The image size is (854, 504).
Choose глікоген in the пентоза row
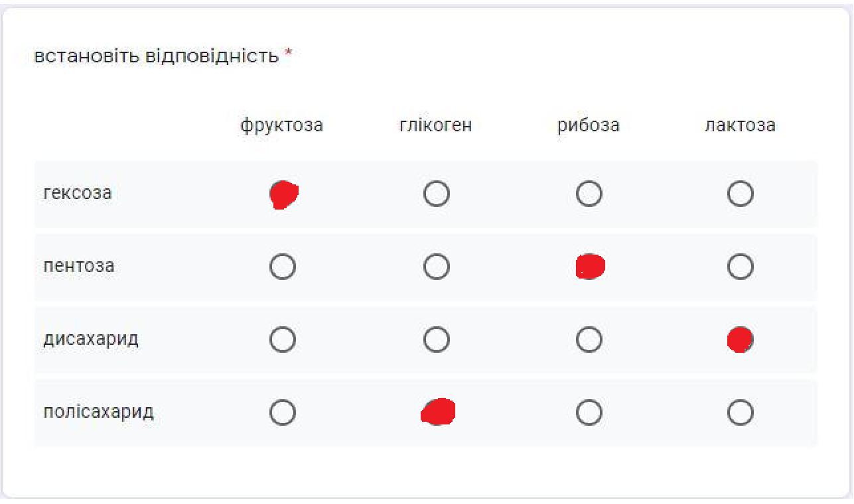pos(437,267)
